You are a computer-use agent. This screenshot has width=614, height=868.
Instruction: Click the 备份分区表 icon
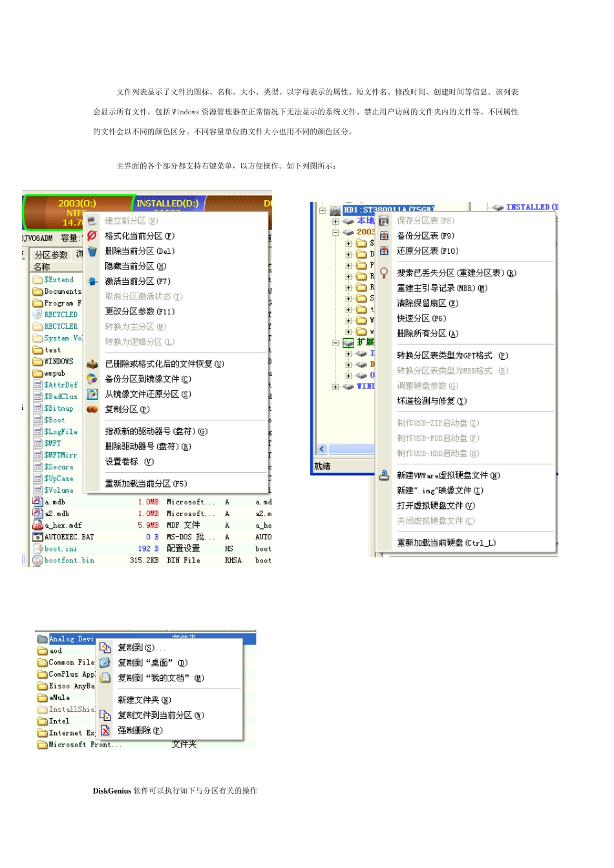384,236
